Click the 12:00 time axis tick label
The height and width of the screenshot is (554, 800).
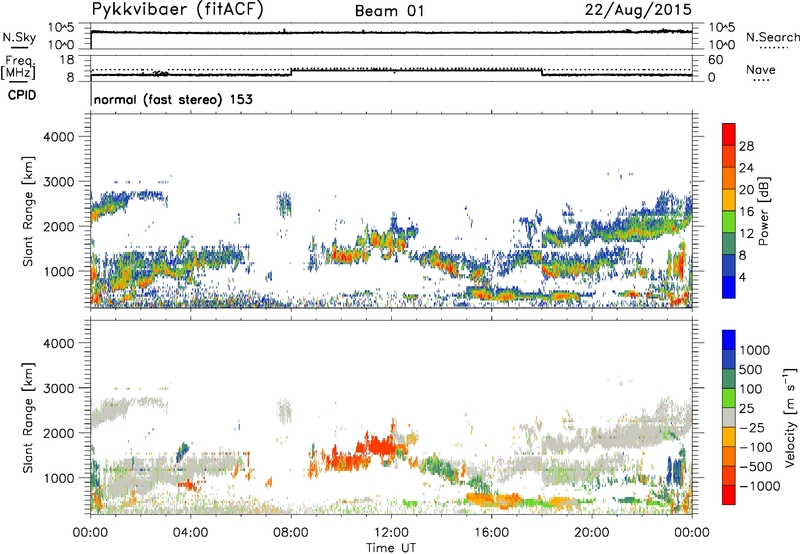point(391,533)
